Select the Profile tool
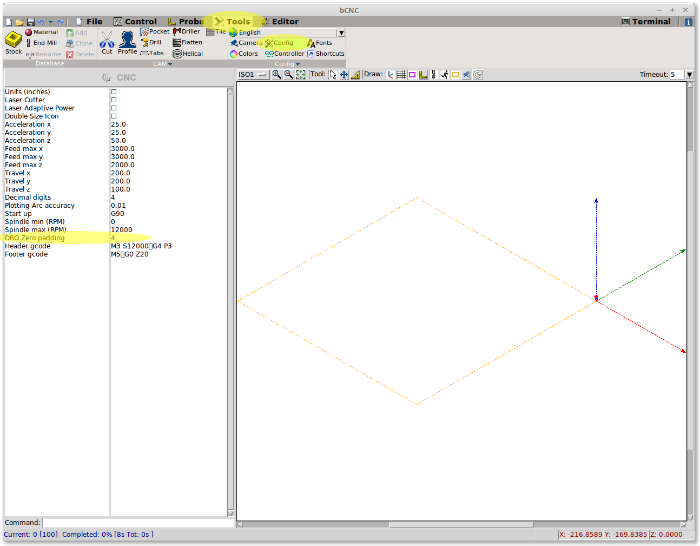Image resolution: width=700 pixels, height=546 pixels. (x=127, y=43)
